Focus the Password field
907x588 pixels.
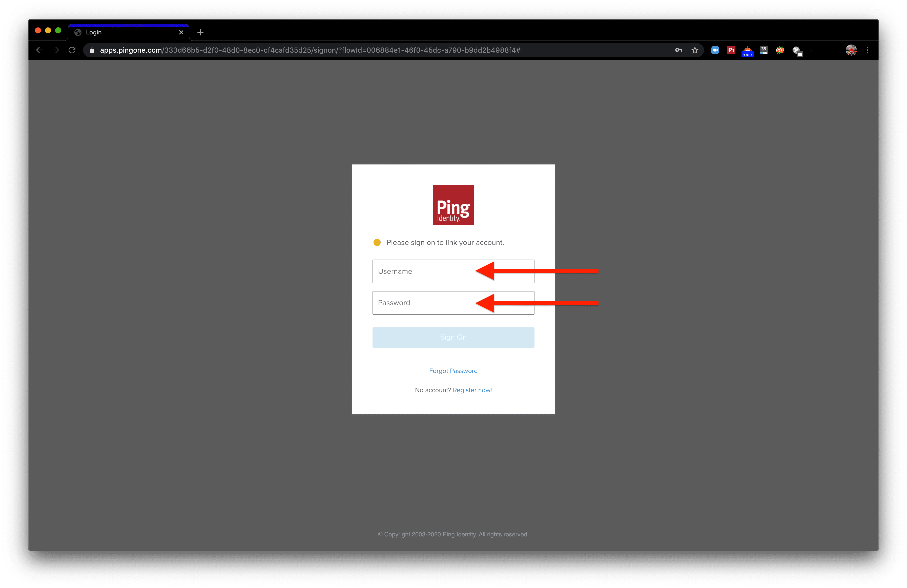(x=453, y=303)
